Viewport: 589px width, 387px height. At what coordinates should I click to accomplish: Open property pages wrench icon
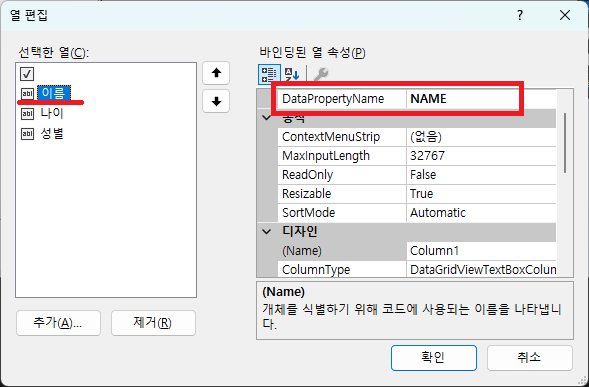[x=321, y=74]
